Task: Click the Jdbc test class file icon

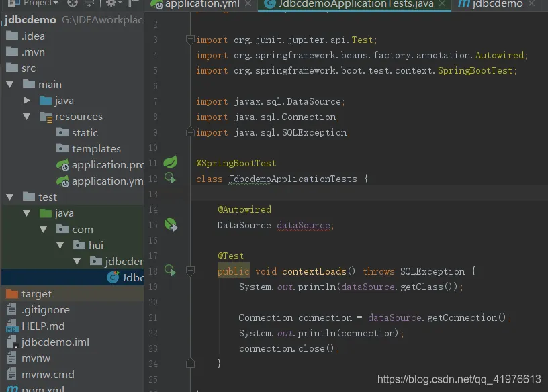Action: click(113, 277)
